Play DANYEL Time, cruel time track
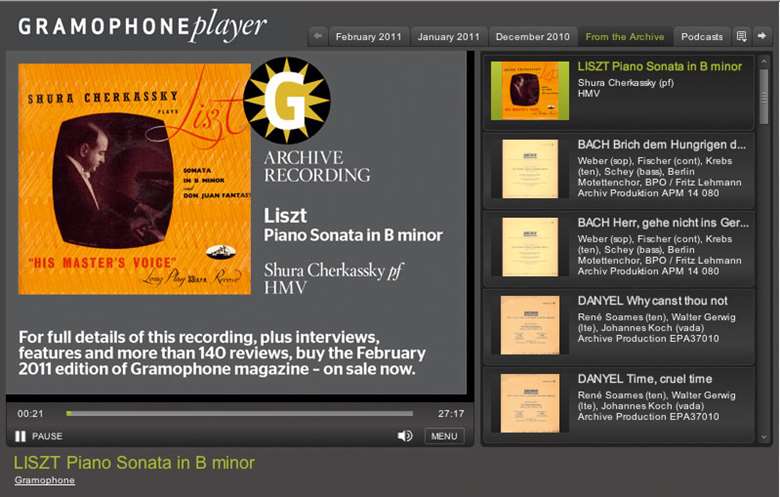The image size is (780, 497). pyautogui.click(x=619, y=404)
